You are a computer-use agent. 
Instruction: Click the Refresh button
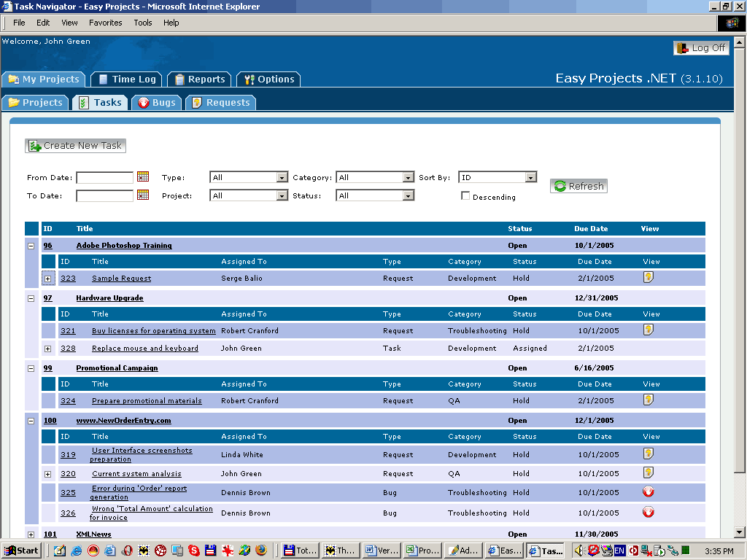click(578, 186)
